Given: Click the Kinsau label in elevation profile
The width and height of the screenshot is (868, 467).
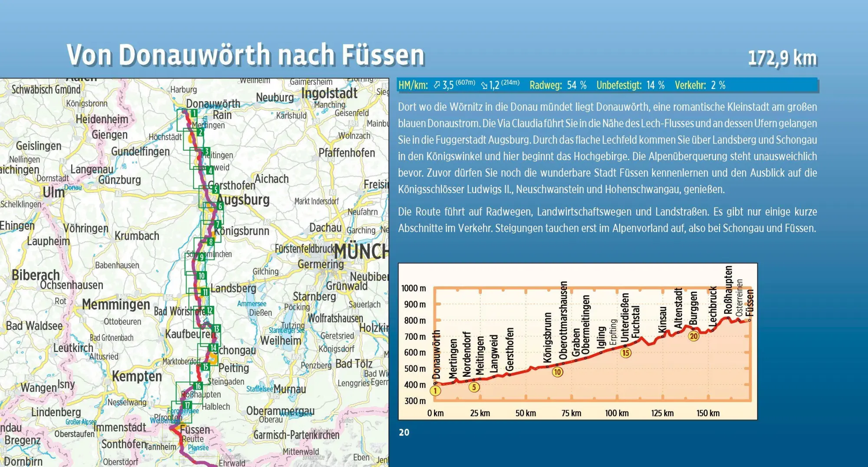Looking at the screenshot, I should coord(662,320).
